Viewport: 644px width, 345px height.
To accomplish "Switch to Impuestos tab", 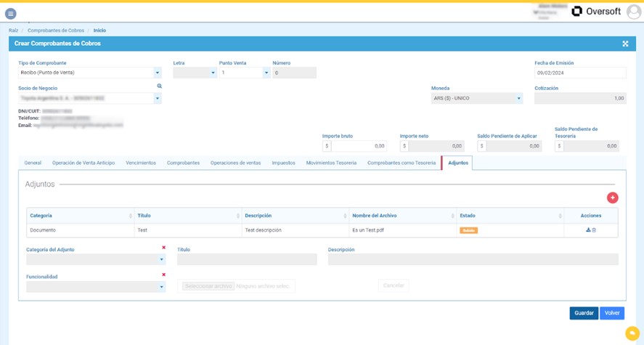I will [283, 163].
